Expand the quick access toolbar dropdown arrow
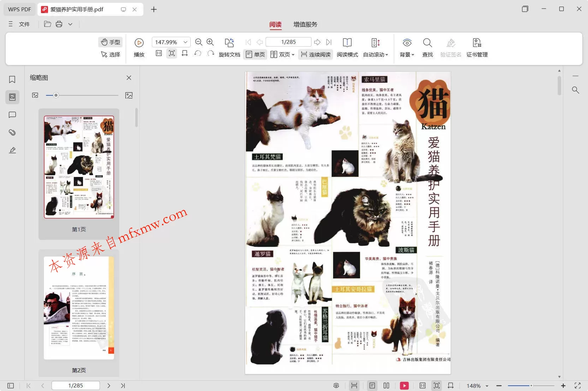The width and height of the screenshot is (588, 391). [70, 24]
